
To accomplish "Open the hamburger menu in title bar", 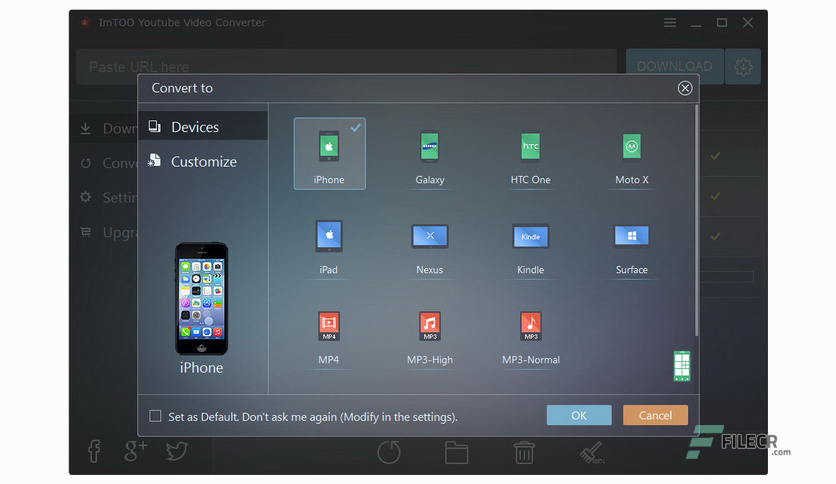I will (670, 22).
